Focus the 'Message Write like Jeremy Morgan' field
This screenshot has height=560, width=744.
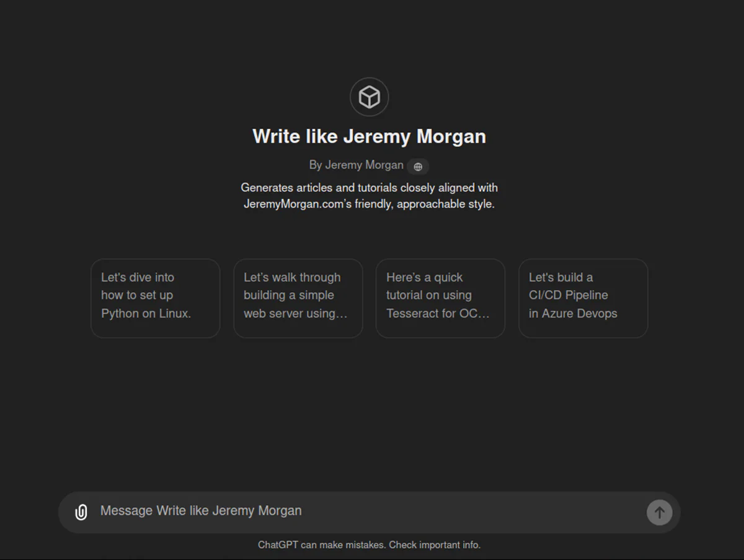coord(369,511)
